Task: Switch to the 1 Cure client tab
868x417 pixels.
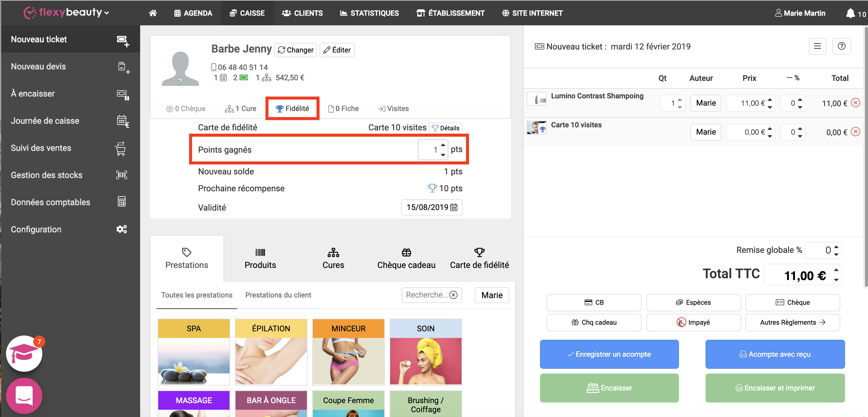Action: tap(241, 108)
